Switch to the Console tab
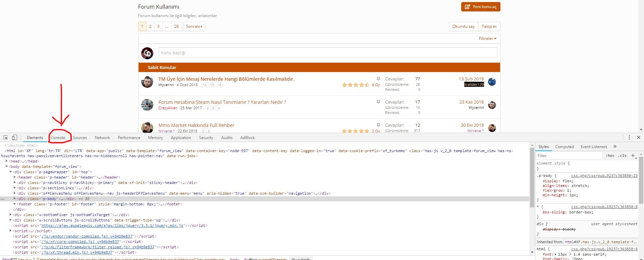 [x=58, y=138]
